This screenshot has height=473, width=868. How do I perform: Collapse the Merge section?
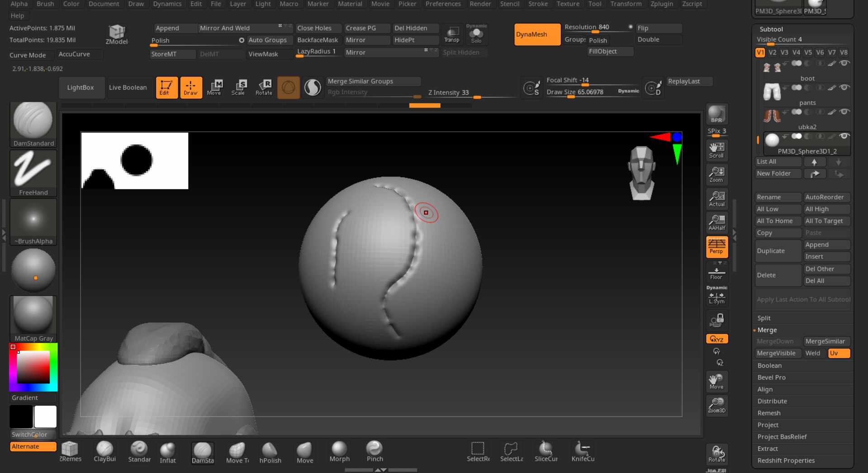(x=767, y=330)
